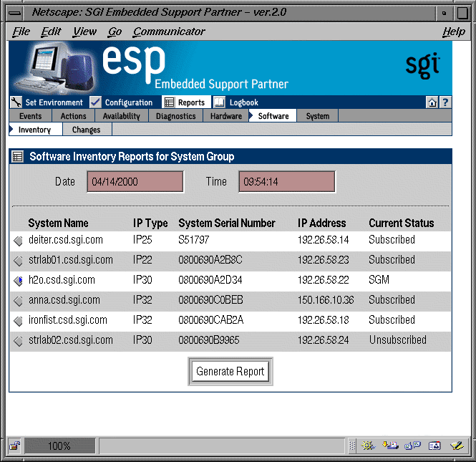Viewport: 476px width, 462px height.
Task: Click serial number 0800690CAB2A
Action: (210, 320)
